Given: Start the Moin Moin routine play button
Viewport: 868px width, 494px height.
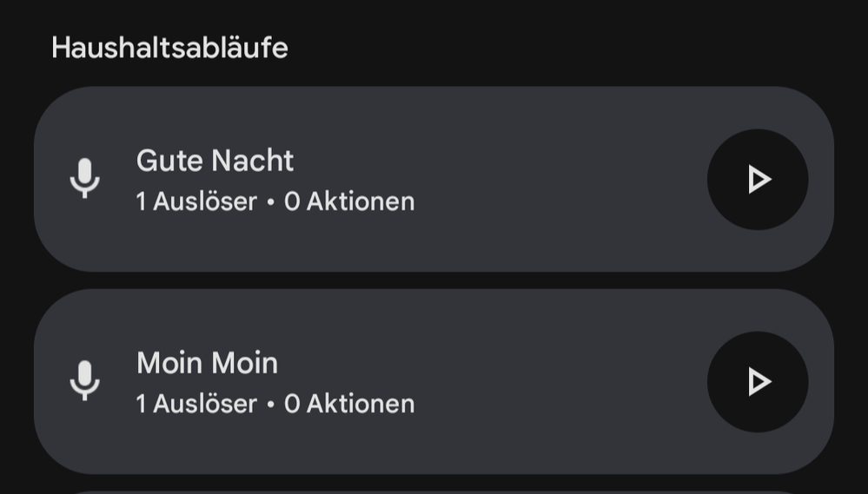Looking at the screenshot, I should pos(757,382).
